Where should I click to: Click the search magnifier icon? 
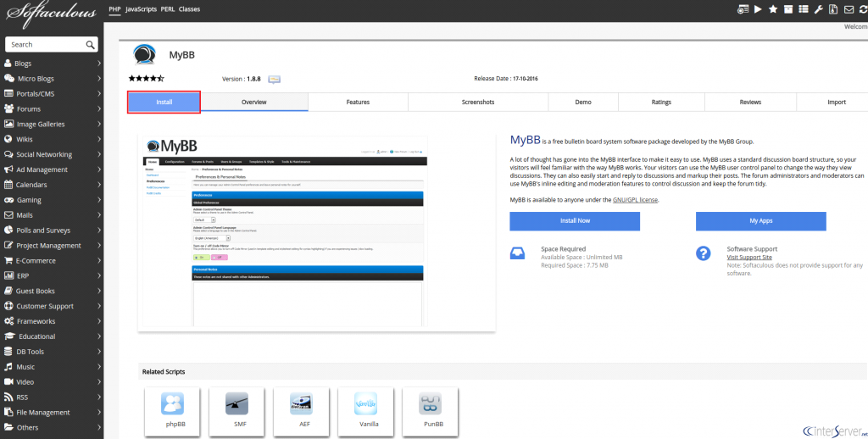point(90,44)
